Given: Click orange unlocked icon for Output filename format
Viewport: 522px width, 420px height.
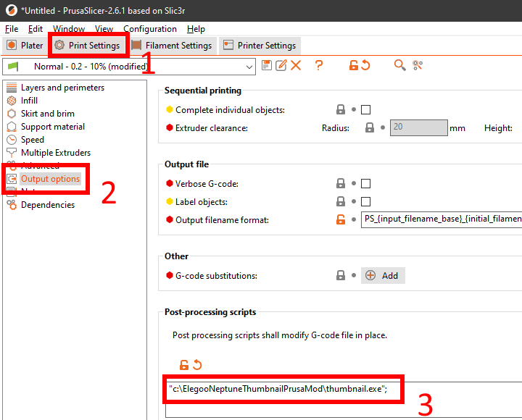Looking at the screenshot, I should pyautogui.click(x=341, y=219).
